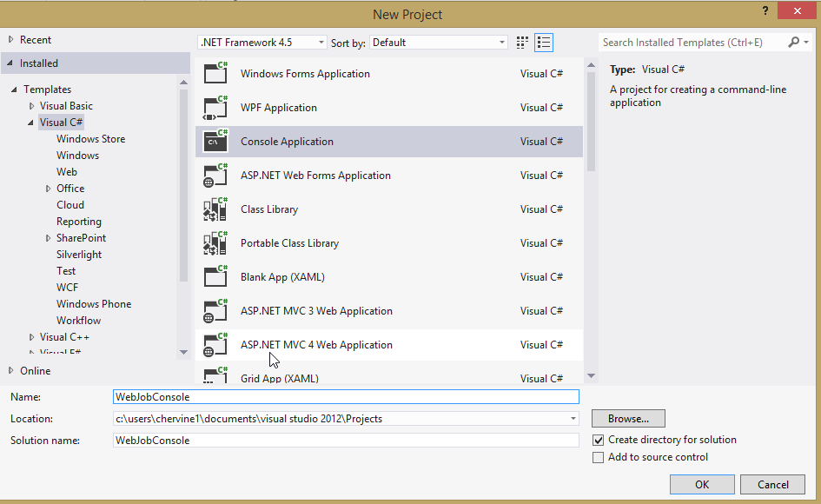Open the Sort by Default dropdown
This screenshot has width=821, height=504.
coord(439,43)
